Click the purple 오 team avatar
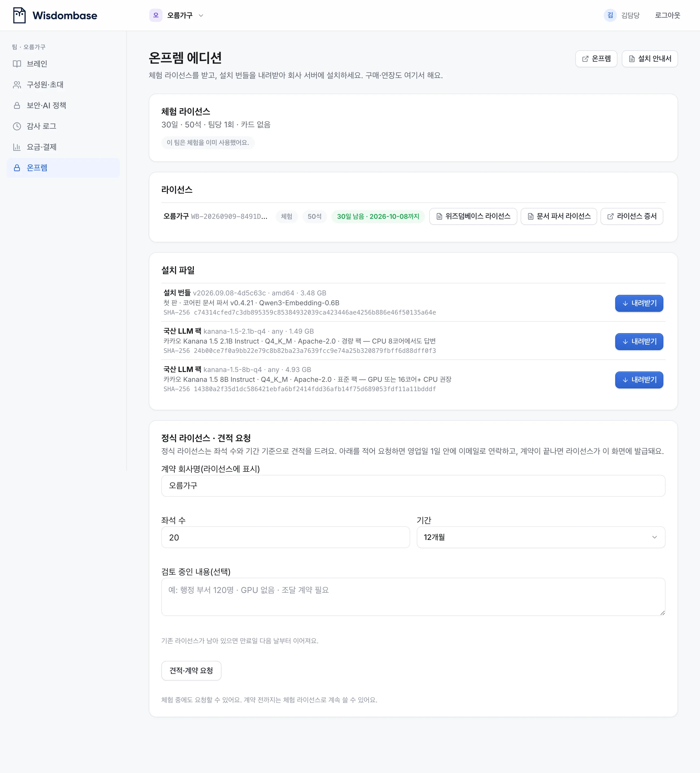The width and height of the screenshot is (700, 773). [x=156, y=15]
